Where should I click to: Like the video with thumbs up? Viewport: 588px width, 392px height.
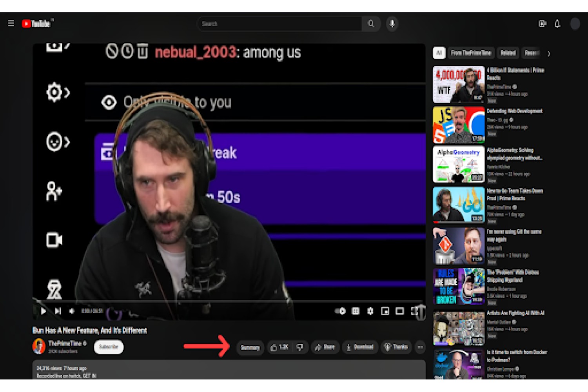pos(280,347)
